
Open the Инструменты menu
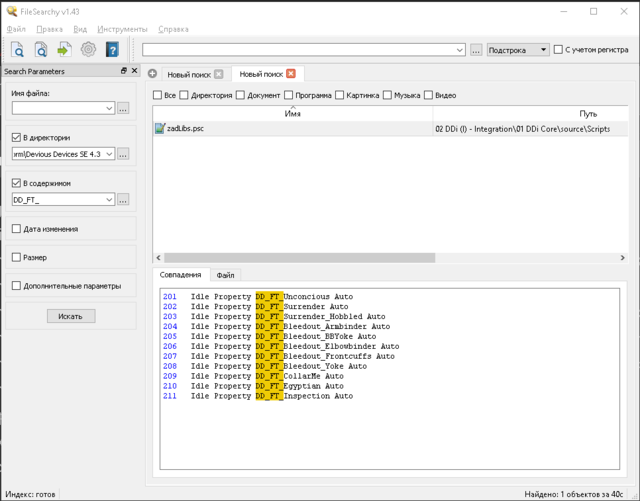122,30
